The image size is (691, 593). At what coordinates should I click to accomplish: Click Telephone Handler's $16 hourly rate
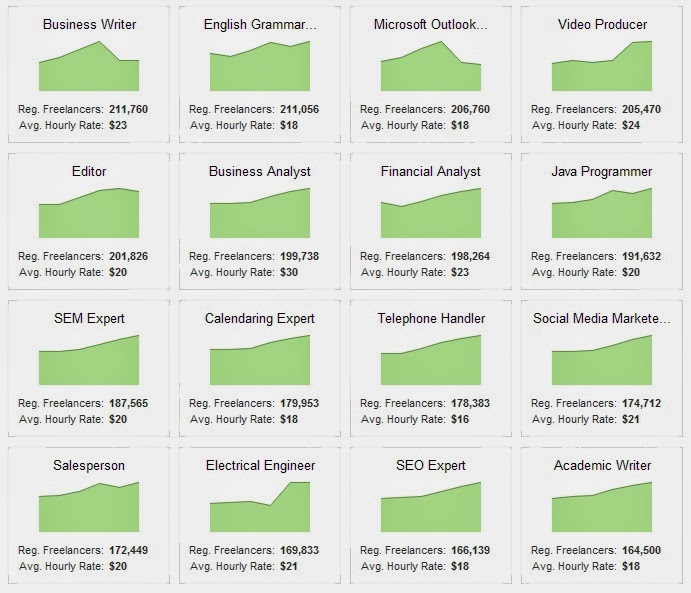click(x=460, y=419)
